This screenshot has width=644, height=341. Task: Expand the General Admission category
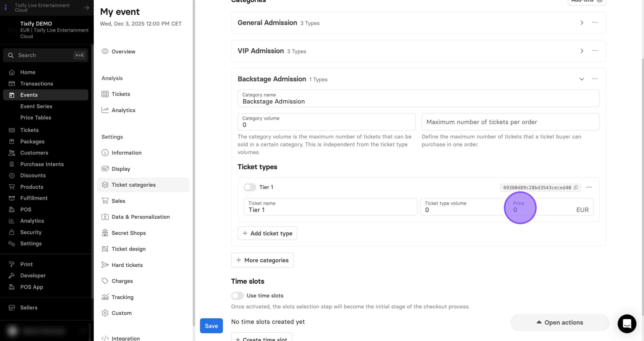(582, 23)
